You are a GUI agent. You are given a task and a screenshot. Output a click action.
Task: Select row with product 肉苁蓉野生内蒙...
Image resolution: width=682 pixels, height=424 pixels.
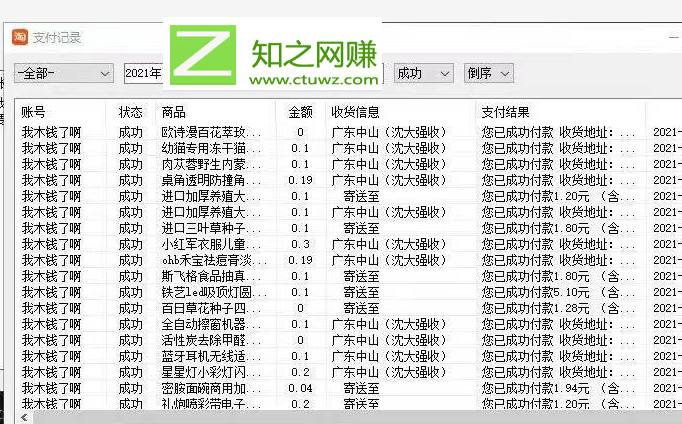[x=348, y=164]
